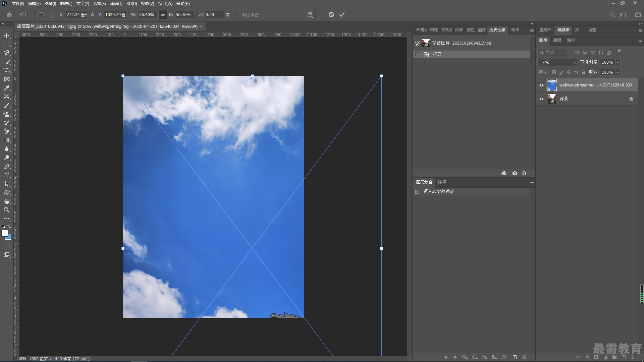The height and width of the screenshot is (362, 644).
Task: Click the foreground color swatch
Action: pos(4,233)
